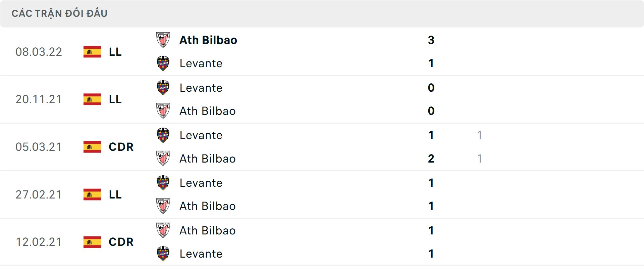Click the Ath Bilbao club crest in the first row

[163, 40]
